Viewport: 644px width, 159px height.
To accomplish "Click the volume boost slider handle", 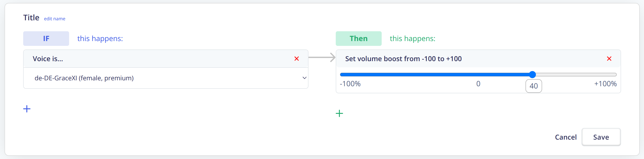I will [x=533, y=75].
